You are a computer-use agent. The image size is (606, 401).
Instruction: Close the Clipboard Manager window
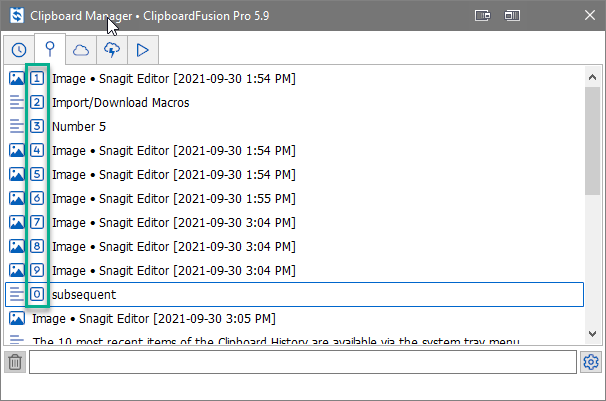tap(590, 15)
